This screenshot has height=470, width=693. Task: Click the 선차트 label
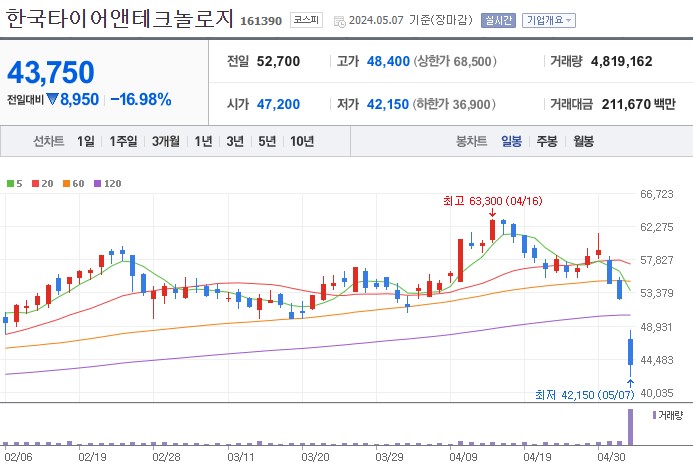click(49, 141)
